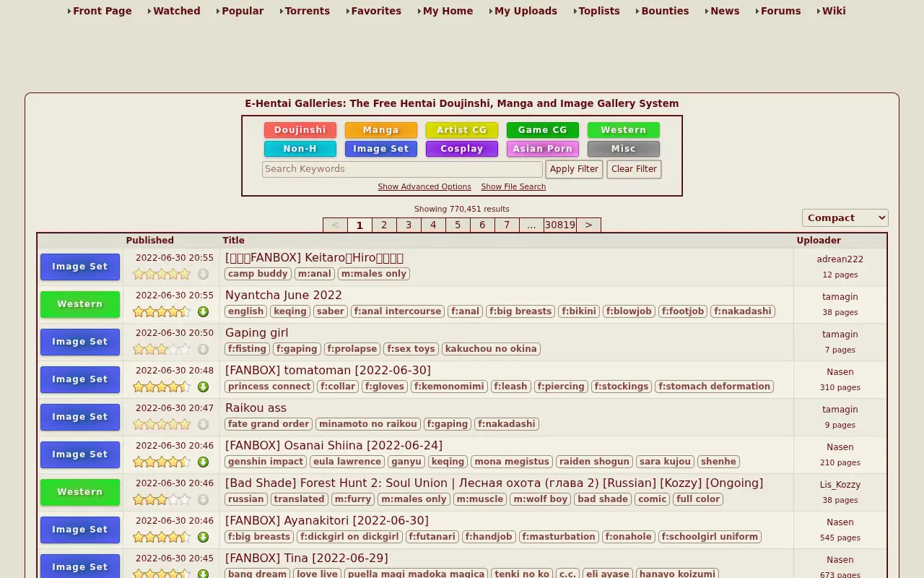
Task: Click the green download arrow for tomatoman gallery
Action: pyautogui.click(x=203, y=387)
